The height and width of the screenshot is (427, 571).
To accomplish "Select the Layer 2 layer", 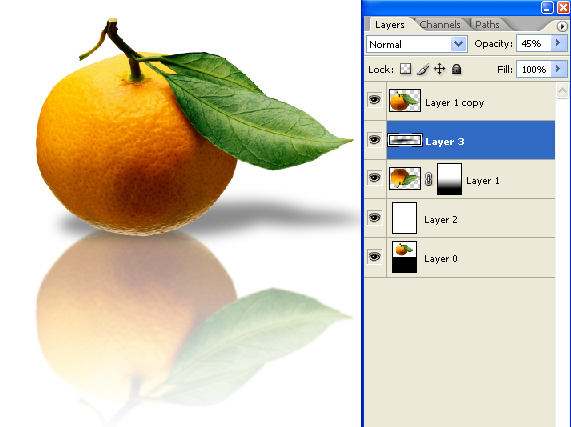I will click(x=470, y=218).
